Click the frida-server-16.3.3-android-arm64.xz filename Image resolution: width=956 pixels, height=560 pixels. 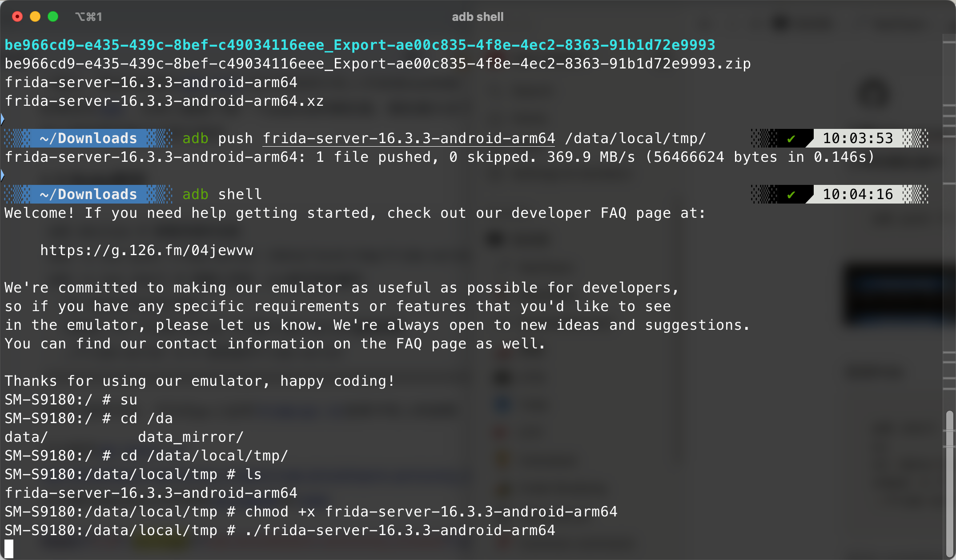164,101
